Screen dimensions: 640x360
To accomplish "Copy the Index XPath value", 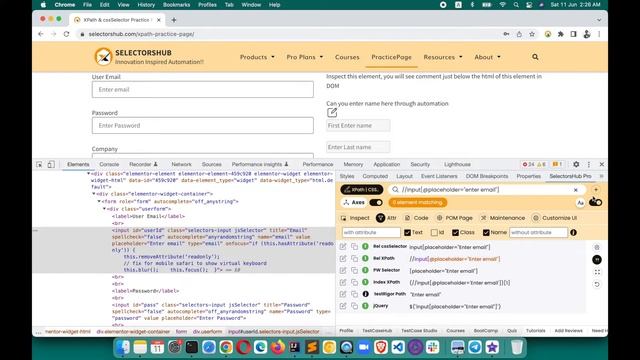I will [x=354, y=282].
